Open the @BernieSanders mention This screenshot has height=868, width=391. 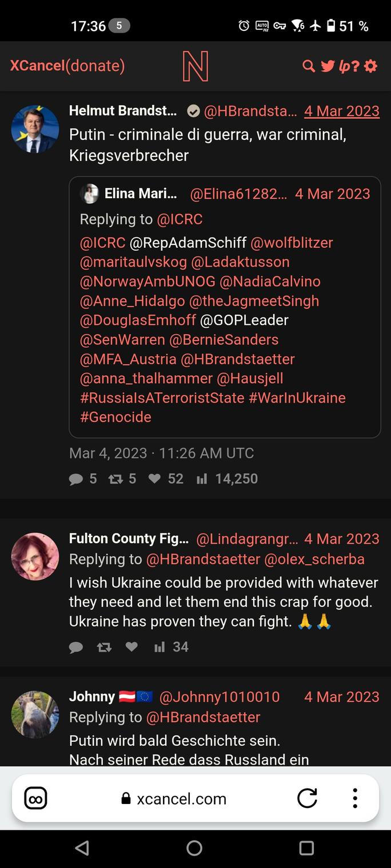(x=224, y=339)
